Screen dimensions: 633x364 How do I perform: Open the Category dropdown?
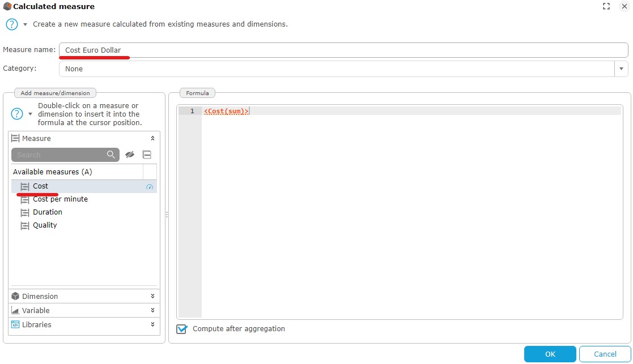(622, 68)
